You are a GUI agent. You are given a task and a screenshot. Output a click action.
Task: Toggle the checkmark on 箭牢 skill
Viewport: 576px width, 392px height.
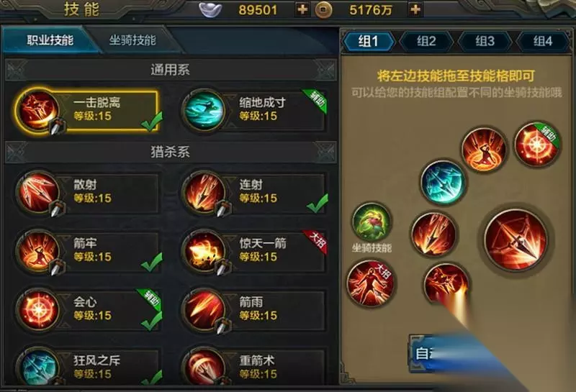152,262
